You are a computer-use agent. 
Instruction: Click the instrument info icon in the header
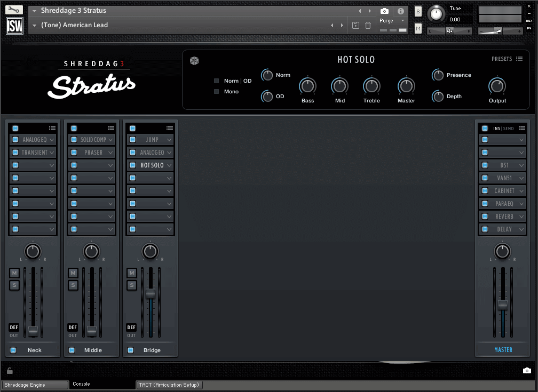pyautogui.click(x=400, y=11)
